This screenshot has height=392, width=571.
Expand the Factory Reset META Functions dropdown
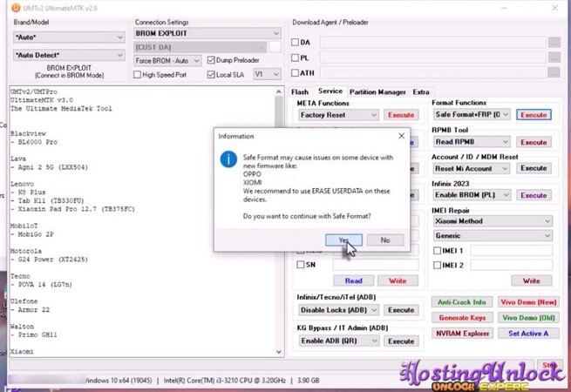(x=337, y=115)
